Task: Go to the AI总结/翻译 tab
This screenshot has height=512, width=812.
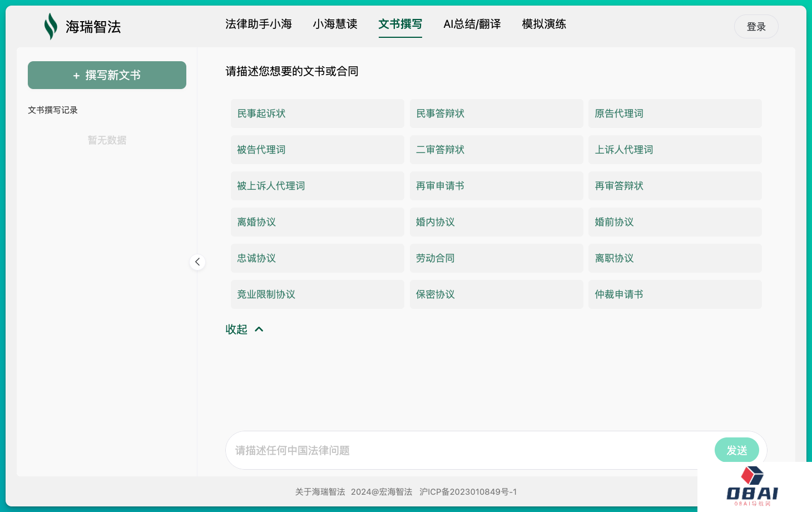Action: [472, 24]
